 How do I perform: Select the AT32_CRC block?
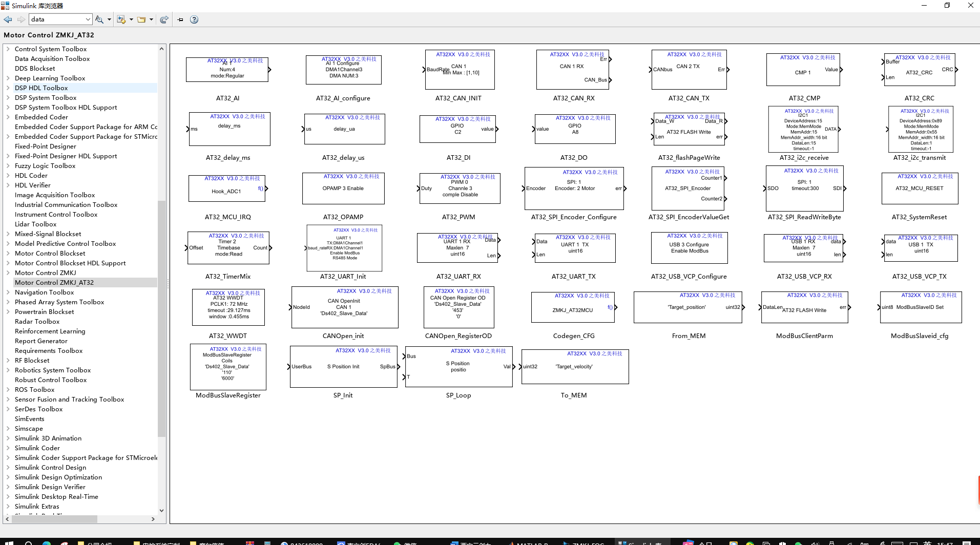[920, 70]
